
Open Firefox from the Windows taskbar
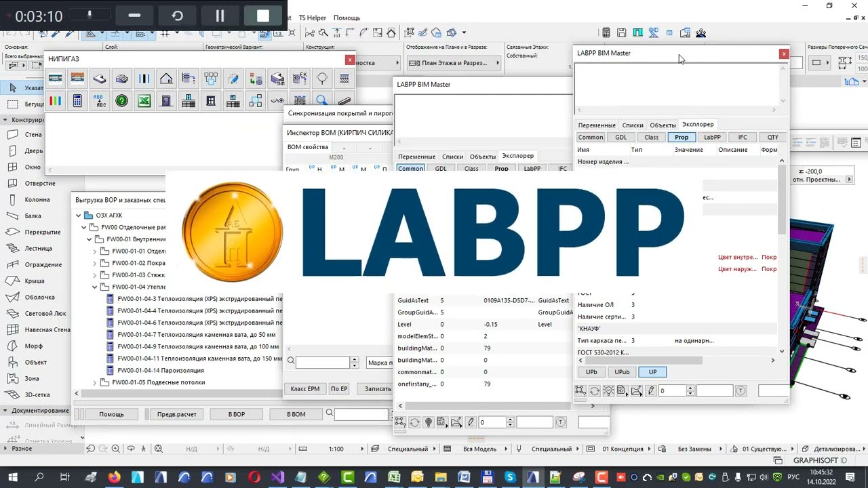(114, 477)
